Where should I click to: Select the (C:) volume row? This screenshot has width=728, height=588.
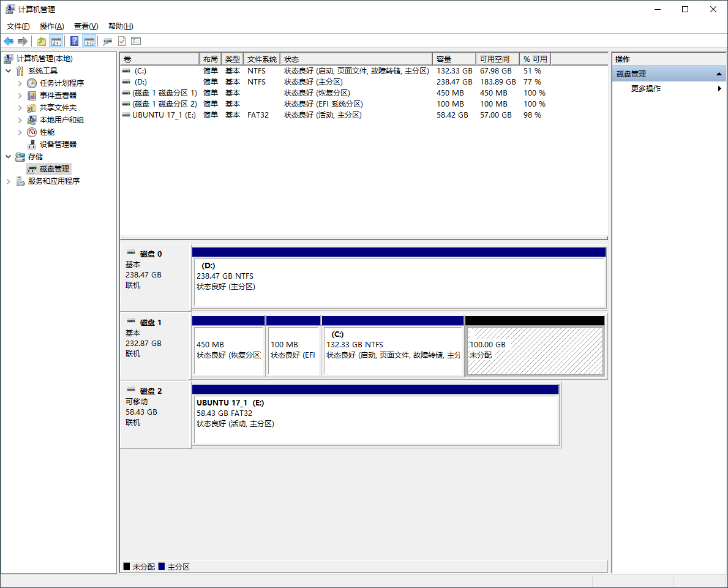334,70
